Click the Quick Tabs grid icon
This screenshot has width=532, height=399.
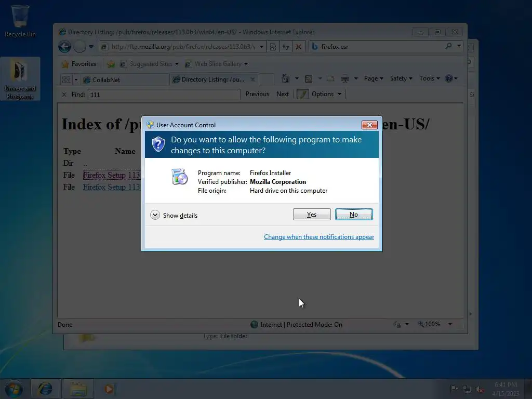(x=66, y=79)
